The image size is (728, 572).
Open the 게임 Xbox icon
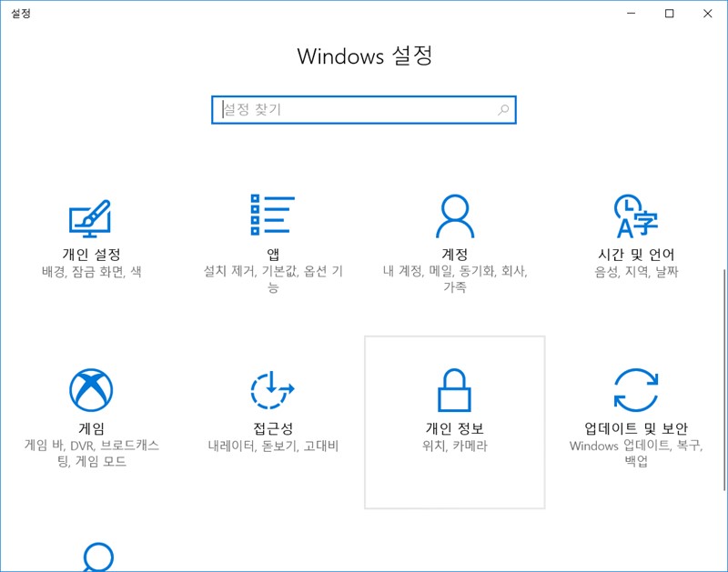91,390
